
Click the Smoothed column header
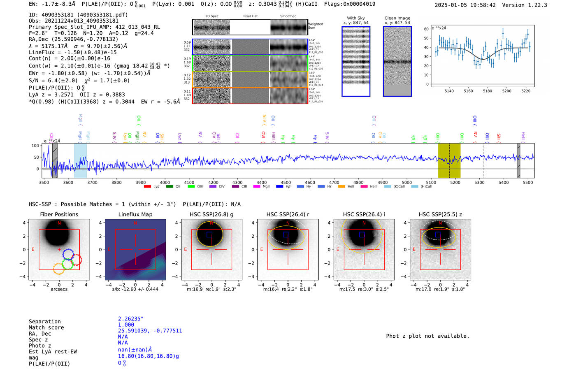click(288, 16)
